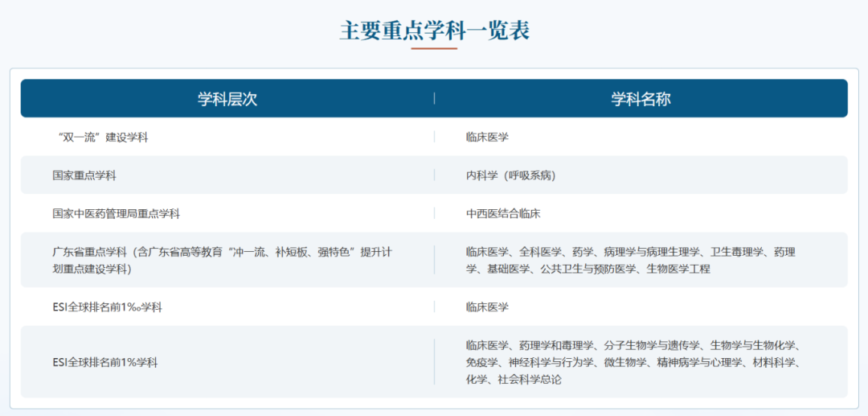Click the ESI 1% subject list with 免疫学
Image resolution: width=868 pixels, height=416 pixels.
[x=633, y=363]
